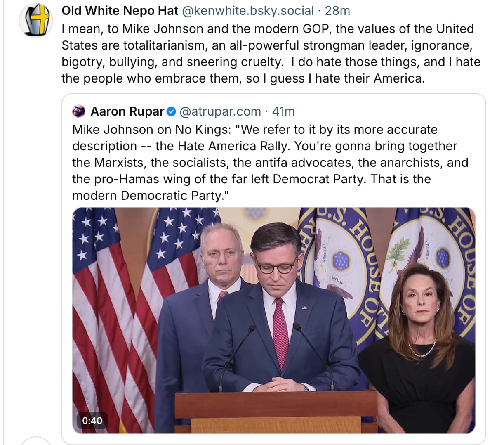Click the blue verified badge beside Aaron Rupar
Viewport: 504px width, 445px height.
click(x=172, y=111)
